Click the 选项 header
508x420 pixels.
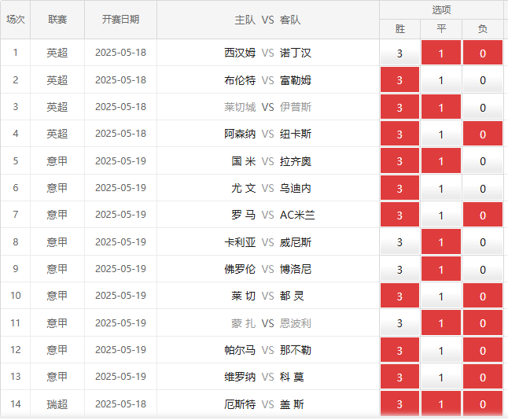tap(441, 9)
